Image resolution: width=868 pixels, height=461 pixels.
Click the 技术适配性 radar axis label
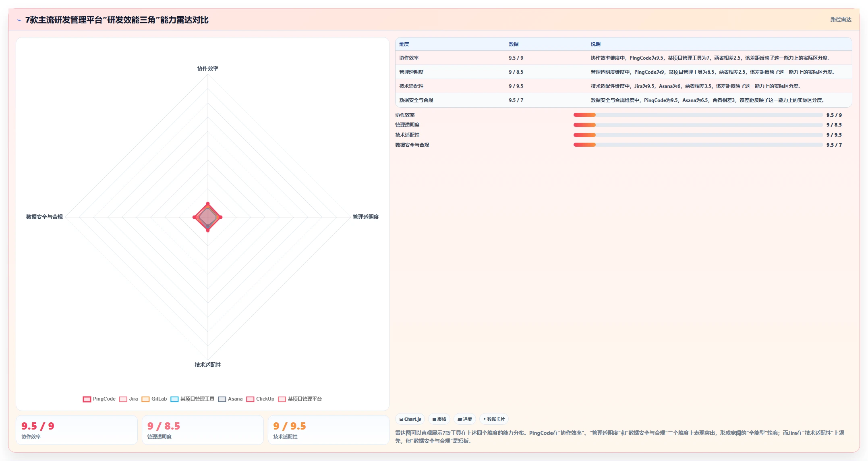tap(208, 365)
